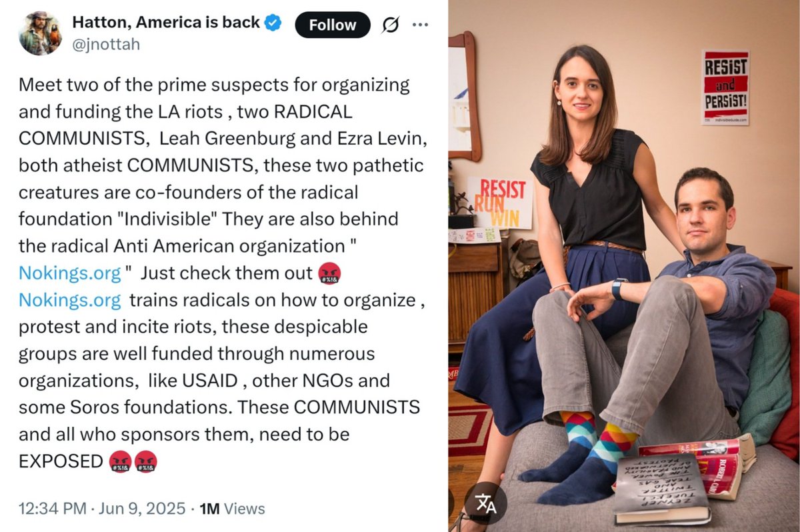
Task: Click the "Resist and Persist!" poster in photo
Action: click(x=725, y=87)
